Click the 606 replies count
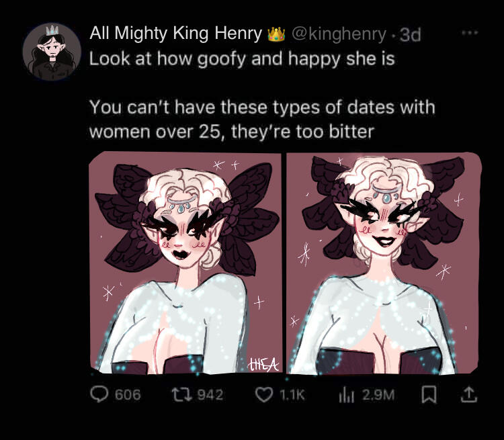 [128, 395]
